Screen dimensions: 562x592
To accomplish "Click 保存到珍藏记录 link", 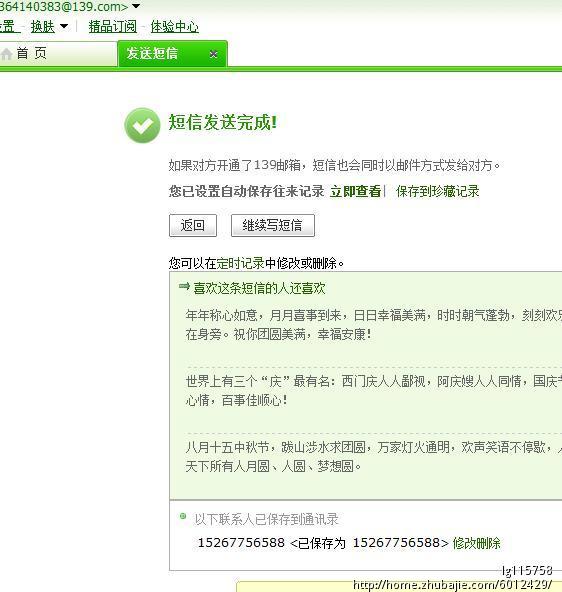I will pos(437,191).
